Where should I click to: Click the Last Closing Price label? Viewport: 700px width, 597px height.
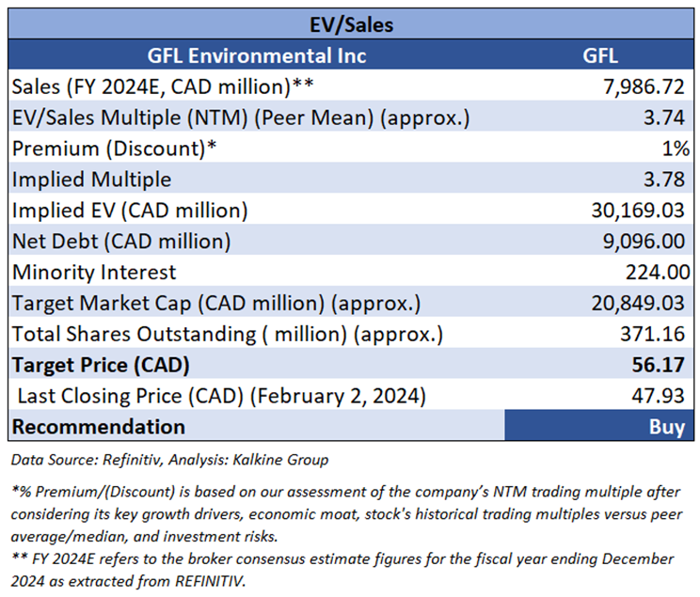pos(222,396)
